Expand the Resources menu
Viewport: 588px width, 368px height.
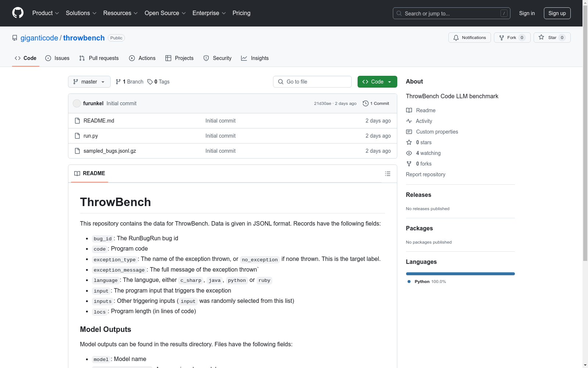point(121,13)
